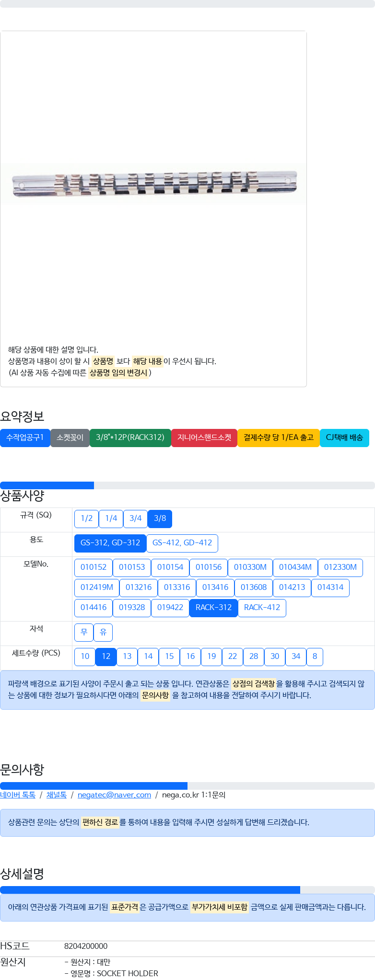This screenshot has height=980, width=375.
Task: Select set quantity 8
Action: 315,657
